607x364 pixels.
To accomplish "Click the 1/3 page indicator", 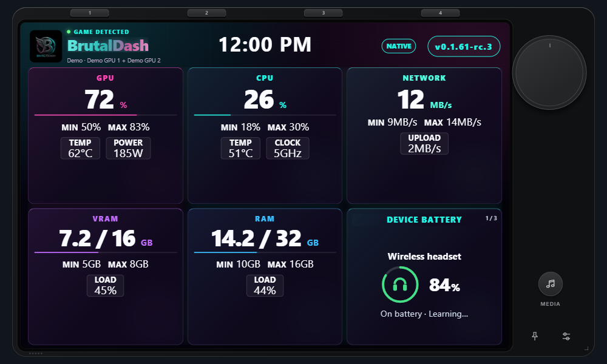I will point(491,218).
